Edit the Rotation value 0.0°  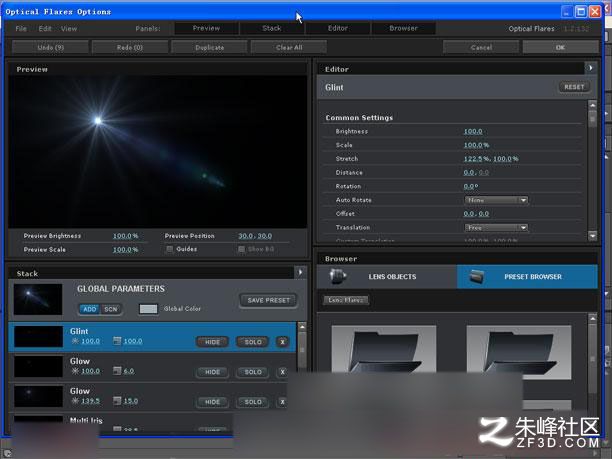[x=470, y=186]
